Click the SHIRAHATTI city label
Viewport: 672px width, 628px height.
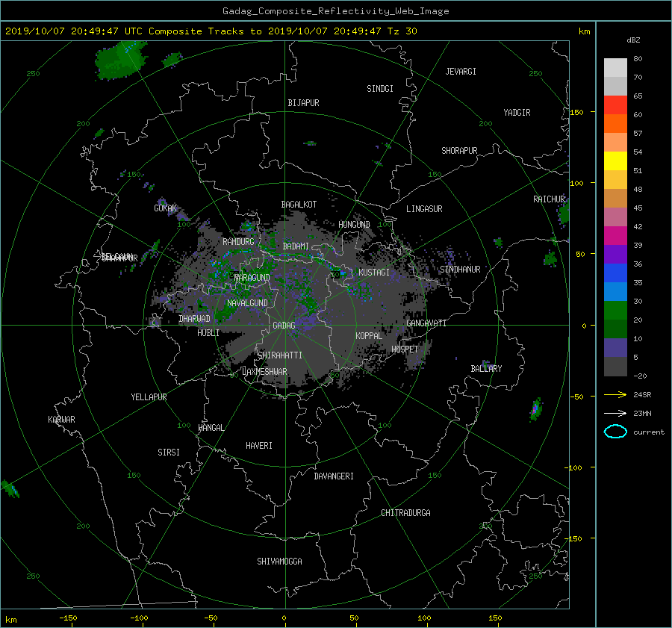click(x=280, y=355)
